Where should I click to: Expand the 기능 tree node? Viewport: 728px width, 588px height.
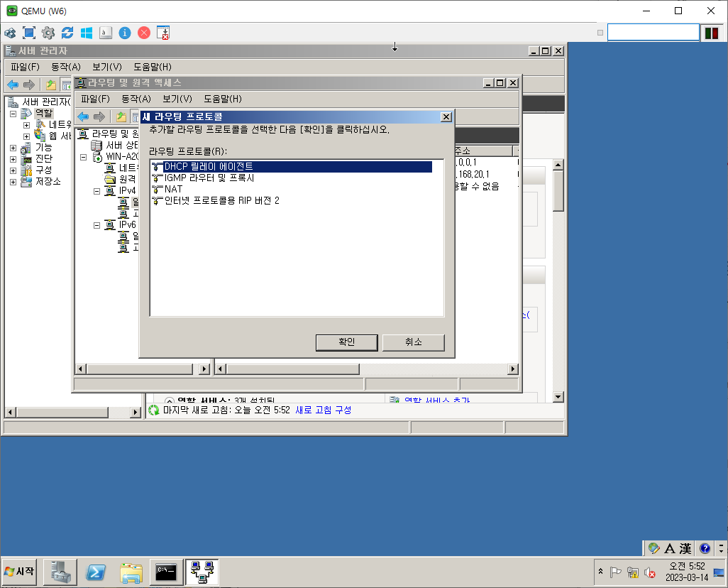13,148
